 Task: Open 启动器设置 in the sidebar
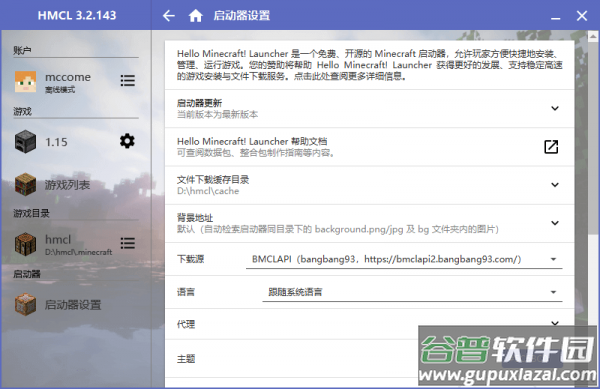77,304
